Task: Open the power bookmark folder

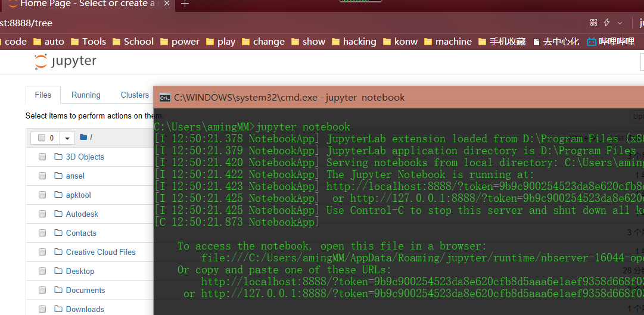Action: pyautogui.click(x=179, y=42)
